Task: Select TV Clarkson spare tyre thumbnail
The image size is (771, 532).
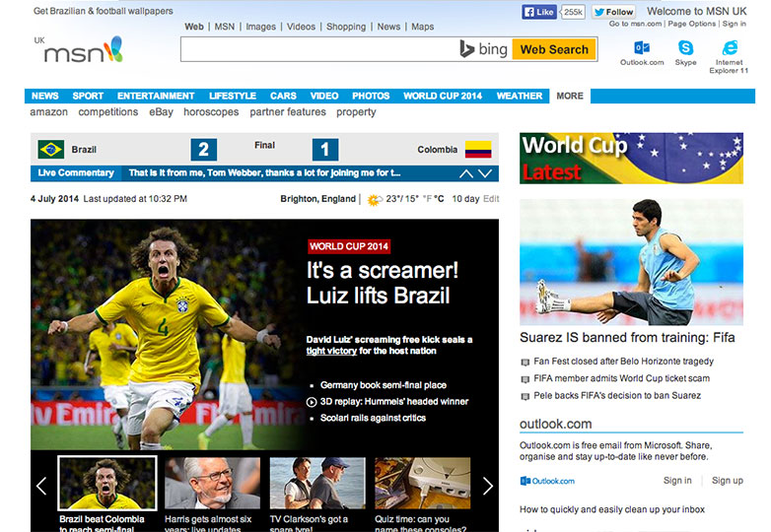Action: 317,484
